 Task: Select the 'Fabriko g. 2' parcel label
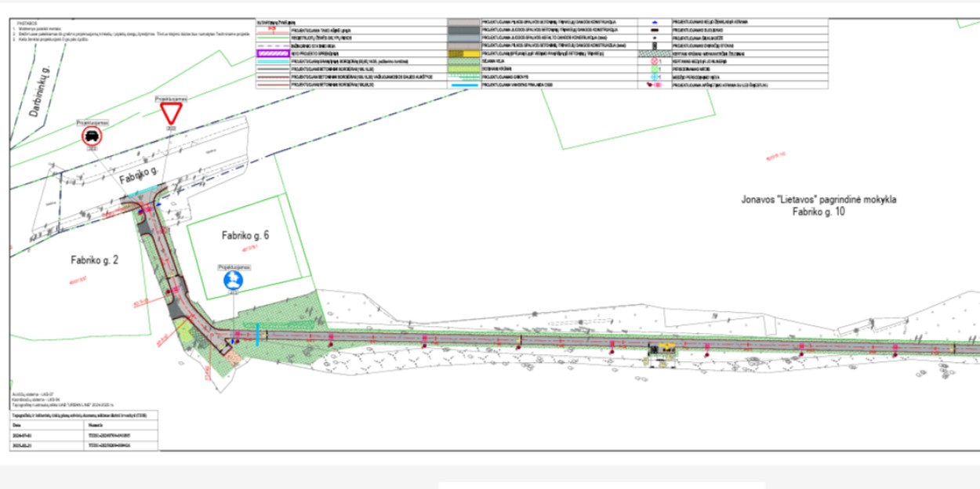[94, 259]
